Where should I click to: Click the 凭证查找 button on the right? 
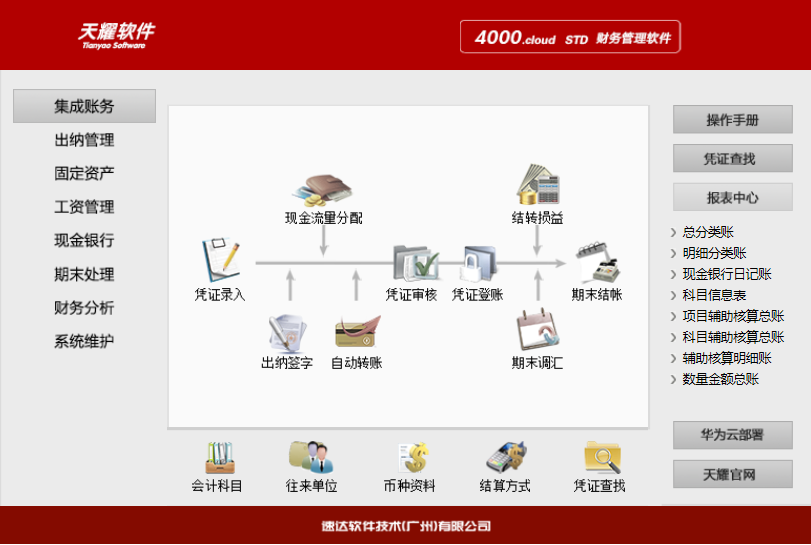[x=732, y=158]
